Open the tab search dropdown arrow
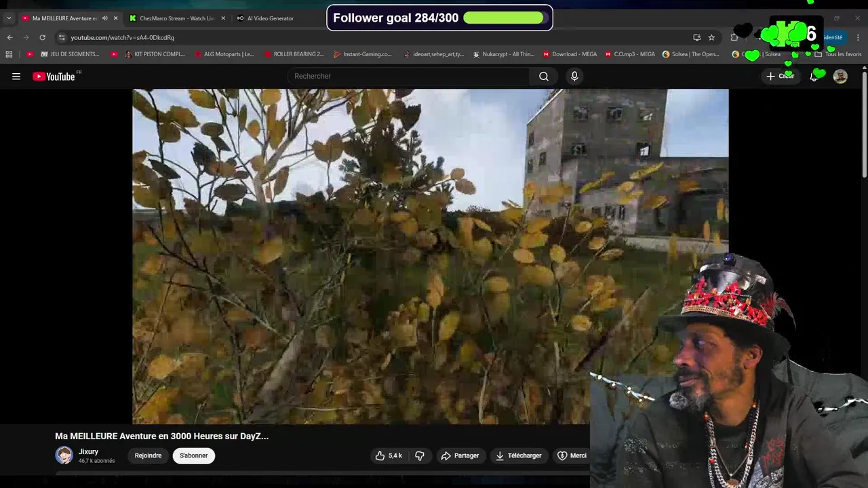Viewport: 868px width, 488px height. click(x=9, y=18)
